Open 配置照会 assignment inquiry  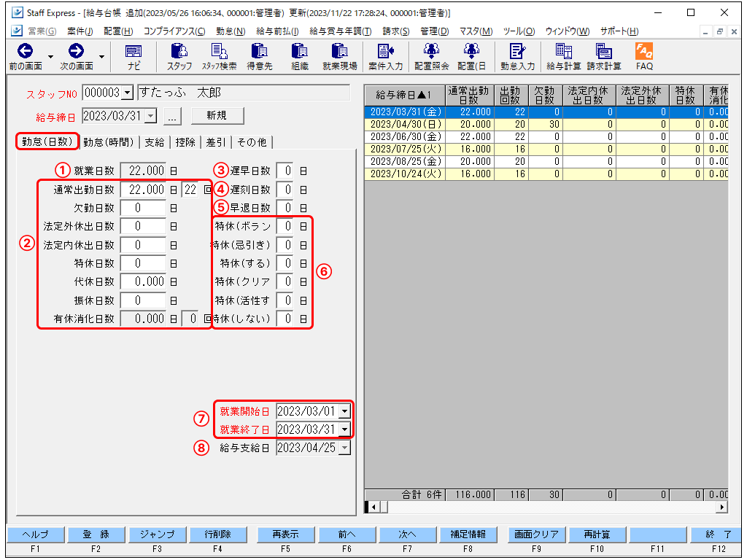click(x=430, y=57)
